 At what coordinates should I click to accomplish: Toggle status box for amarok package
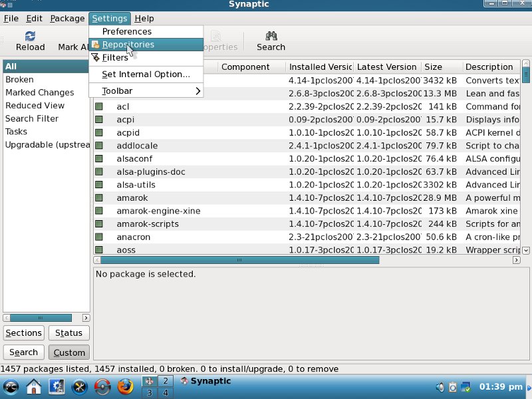[x=99, y=198]
